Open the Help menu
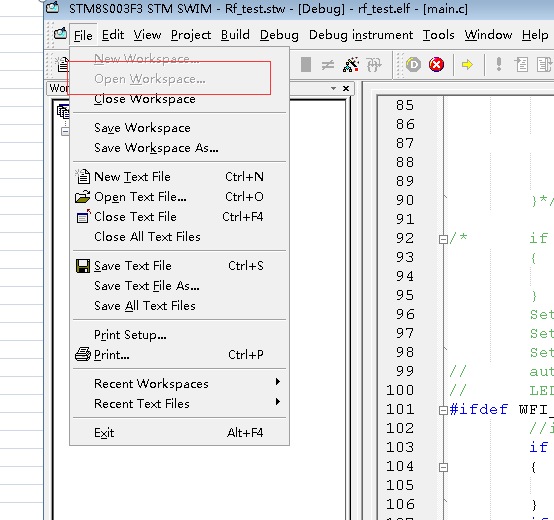Image resolution: width=554 pixels, height=520 pixels. [535, 35]
